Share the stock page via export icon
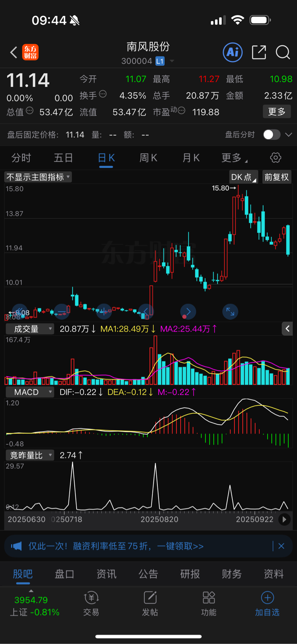297x644 pixels. 259,52
